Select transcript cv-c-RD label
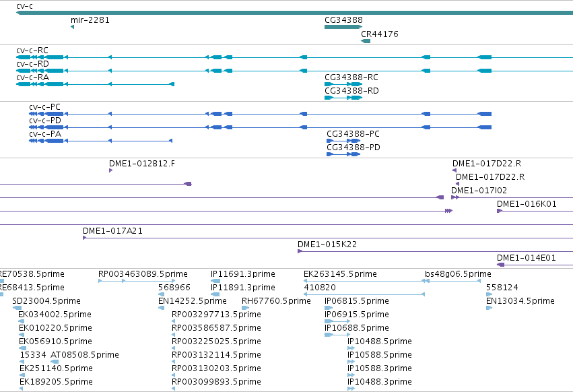Image resolution: width=573 pixels, height=392 pixels. 32,63
